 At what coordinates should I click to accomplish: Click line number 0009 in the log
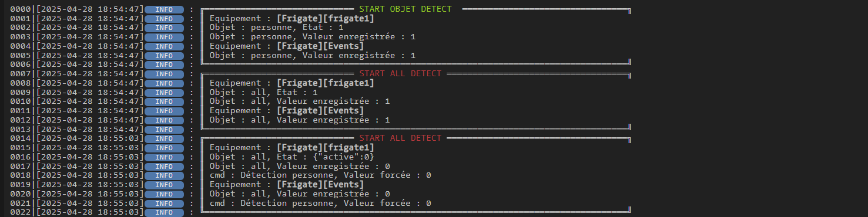21,92
